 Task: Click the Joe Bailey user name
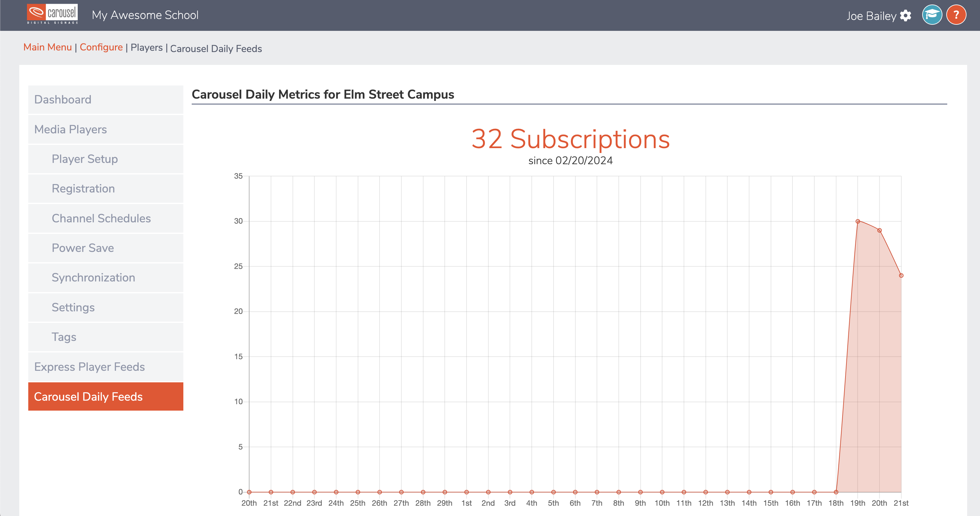(x=871, y=16)
